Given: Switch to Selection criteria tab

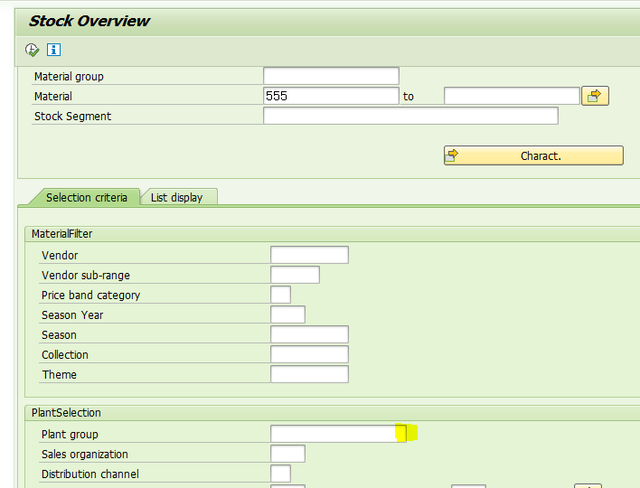Looking at the screenshot, I should point(86,197).
